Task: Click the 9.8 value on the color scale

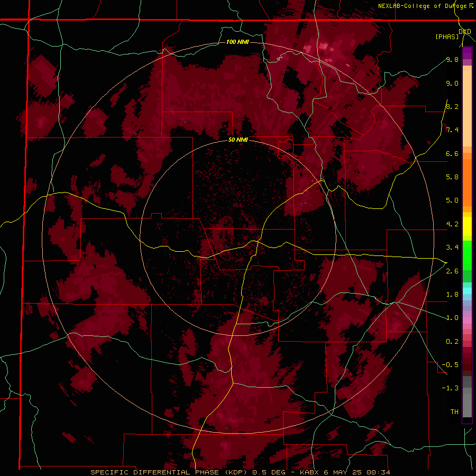Action: coord(452,59)
